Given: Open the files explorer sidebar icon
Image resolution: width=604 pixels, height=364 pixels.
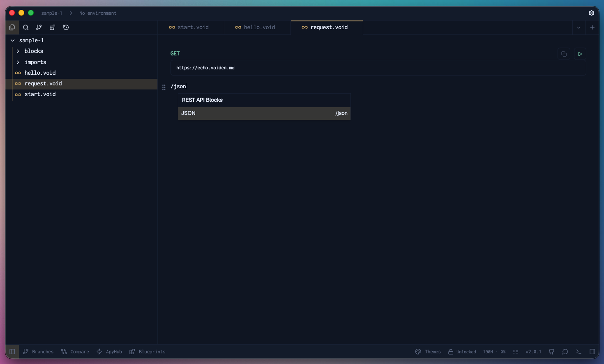Looking at the screenshot, I should (12, 27).
